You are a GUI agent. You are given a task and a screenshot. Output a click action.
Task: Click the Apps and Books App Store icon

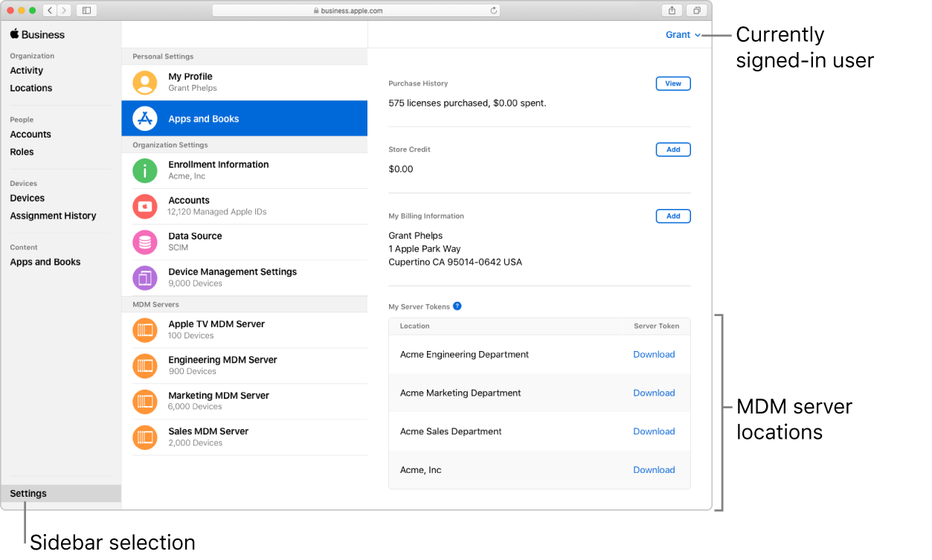(145, 119)
